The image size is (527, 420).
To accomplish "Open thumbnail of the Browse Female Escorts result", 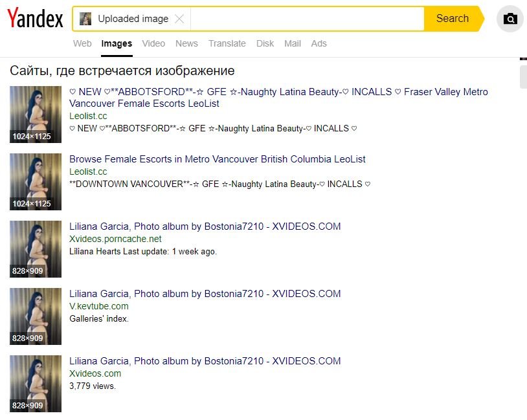I will pos(36,182).
